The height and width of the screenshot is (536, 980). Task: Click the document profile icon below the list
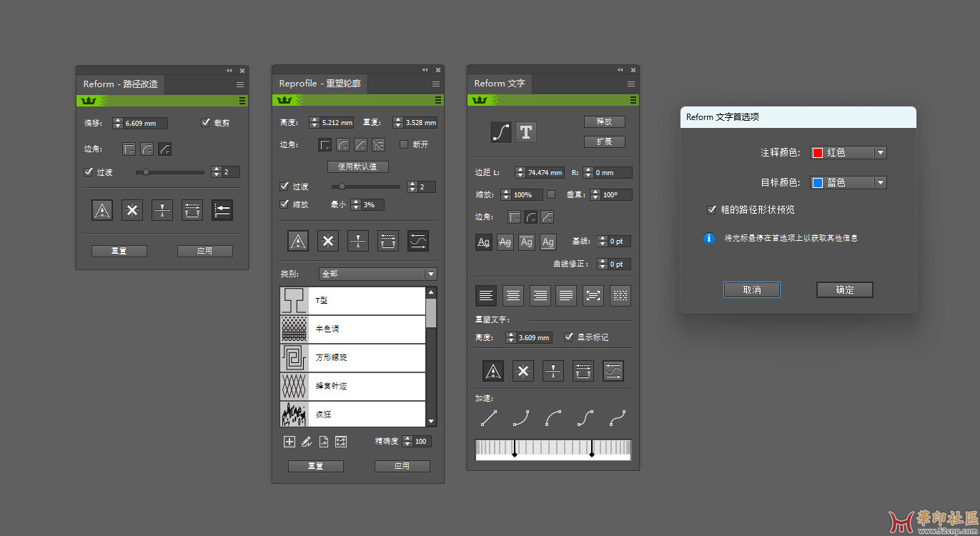pyautogui.click(x=324, y=442)
